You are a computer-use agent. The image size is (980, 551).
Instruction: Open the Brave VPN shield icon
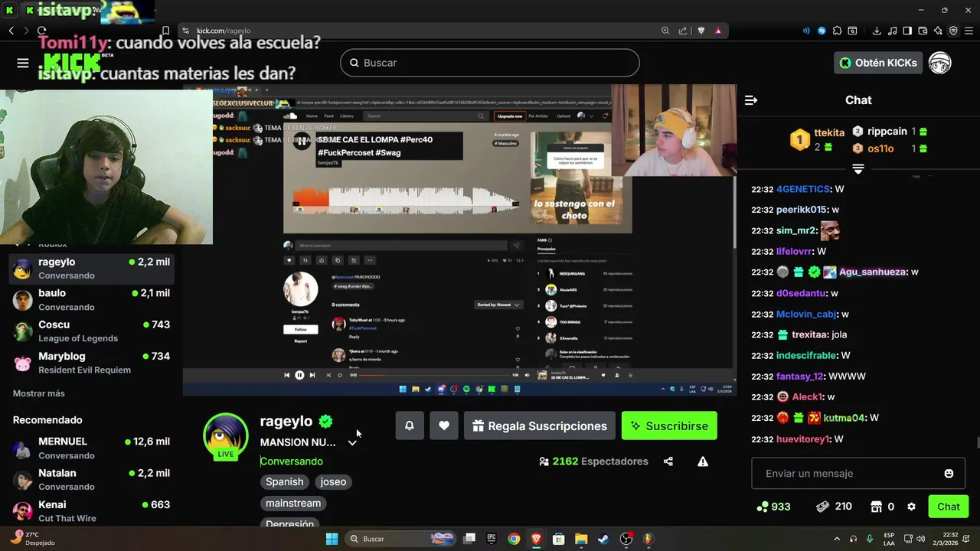953,31
